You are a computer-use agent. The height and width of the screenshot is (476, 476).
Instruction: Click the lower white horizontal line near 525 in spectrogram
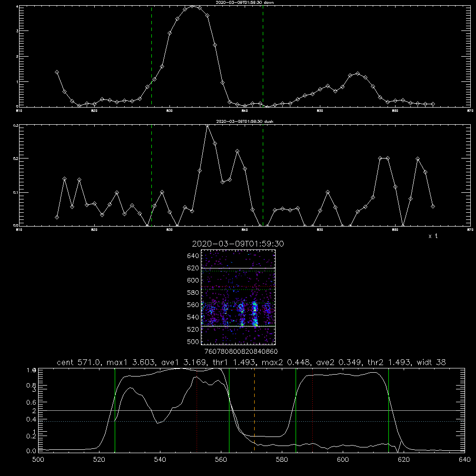(238, 326)
